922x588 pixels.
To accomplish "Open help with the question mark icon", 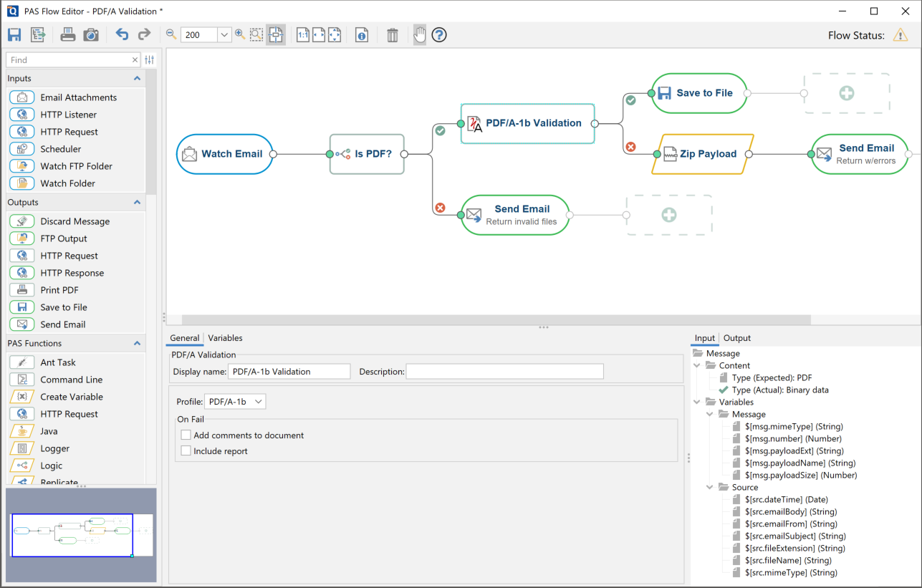I will click(439, 34).
